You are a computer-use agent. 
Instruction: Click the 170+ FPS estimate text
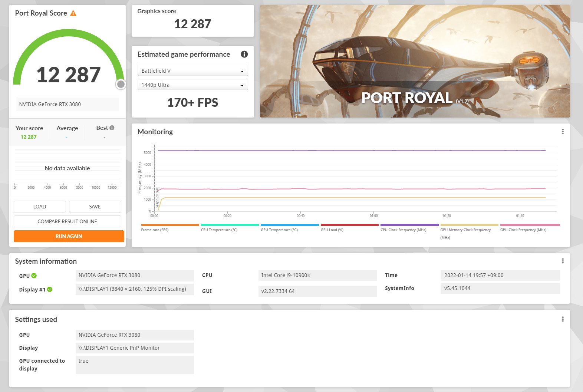coord(192,103)
